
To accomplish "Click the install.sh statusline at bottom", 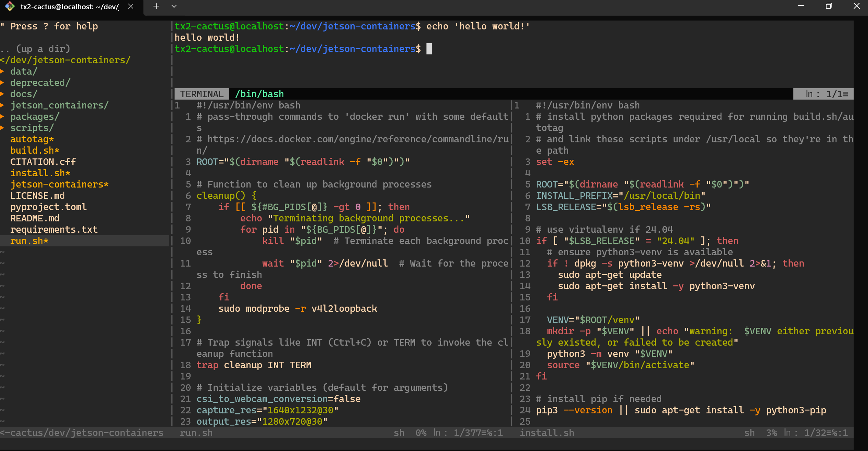I will tap(547, 433).
